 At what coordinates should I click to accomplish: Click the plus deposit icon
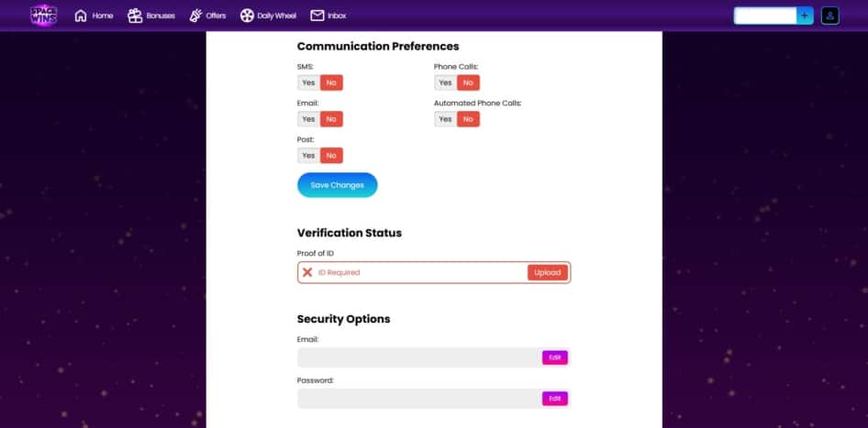pyautogui.click(x=805, y=16)
